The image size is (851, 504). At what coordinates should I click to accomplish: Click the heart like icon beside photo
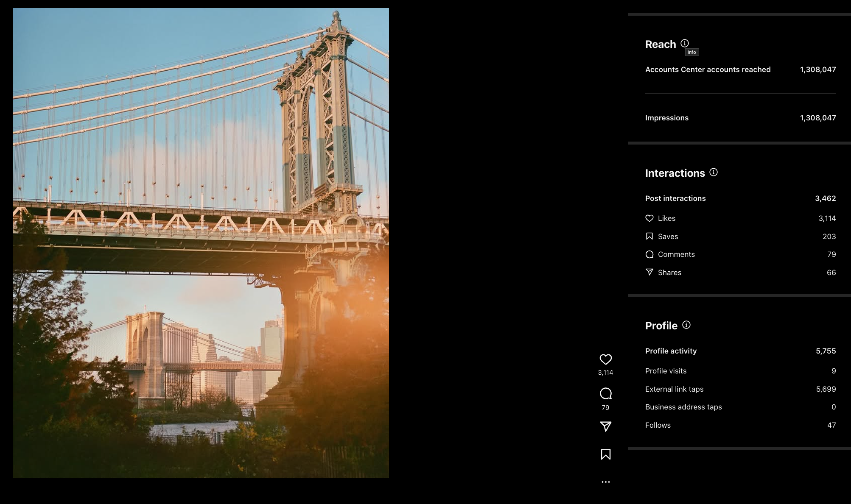click(x=605, y=359)
